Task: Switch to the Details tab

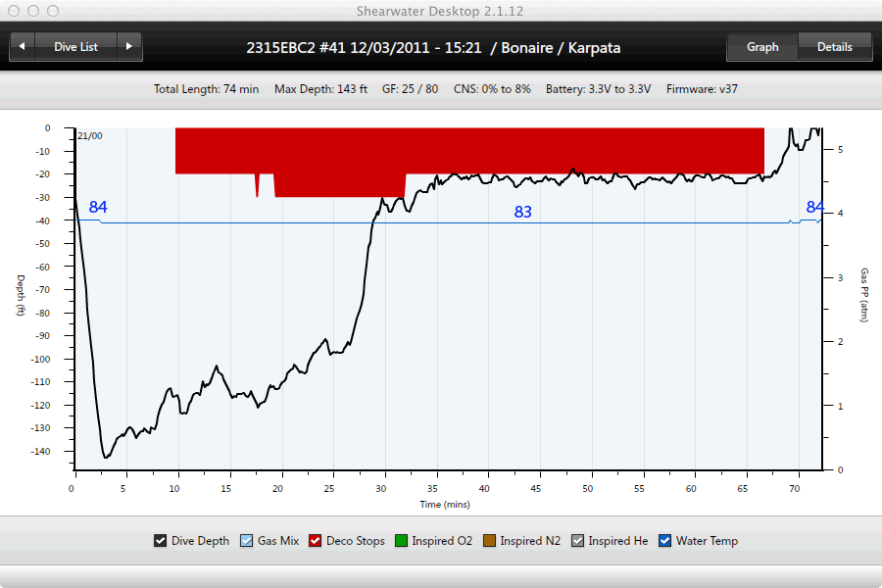Action: (834, 47)
